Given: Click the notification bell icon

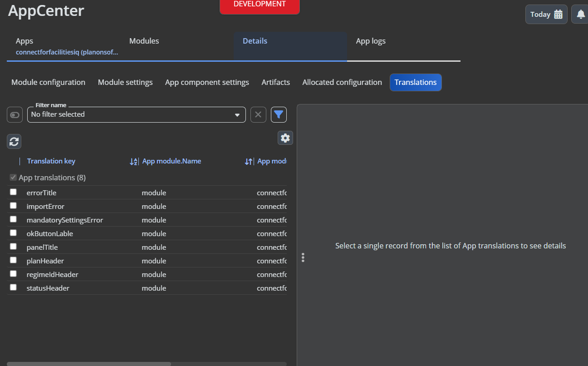Looking at the screenshot, I should tap(580, 14).
